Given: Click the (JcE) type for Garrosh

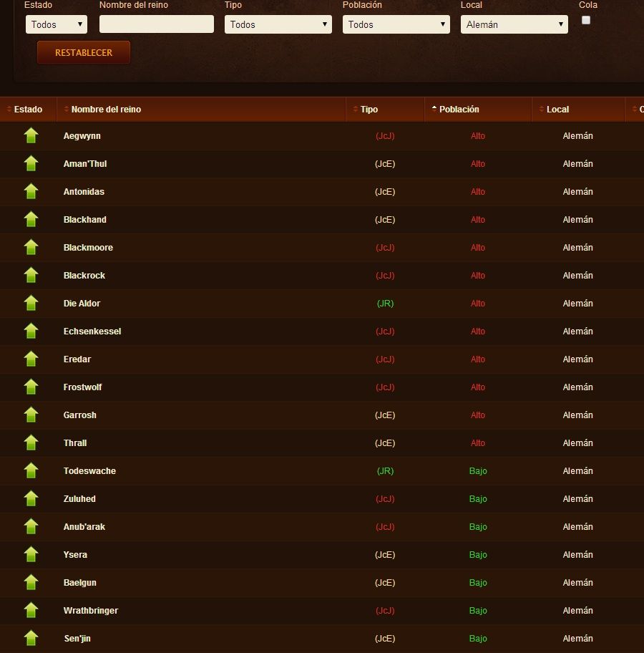Looking at the screenshot, I should point(385,415).
